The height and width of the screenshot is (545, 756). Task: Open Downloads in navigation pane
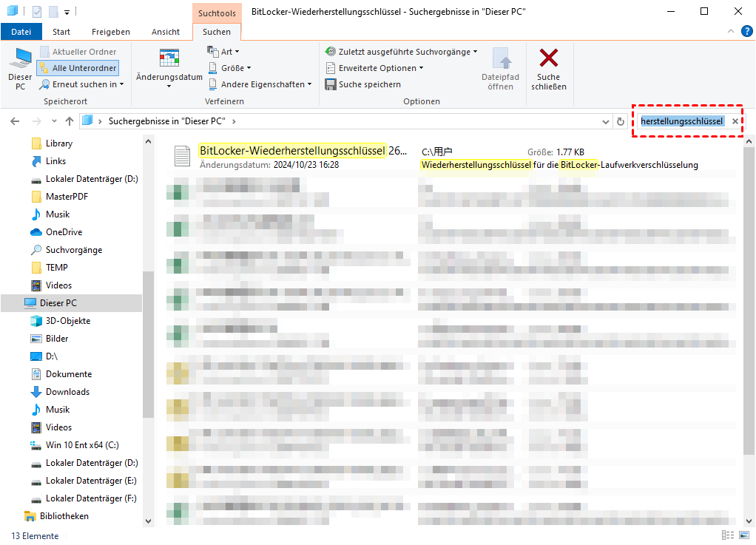pos(67,392)
